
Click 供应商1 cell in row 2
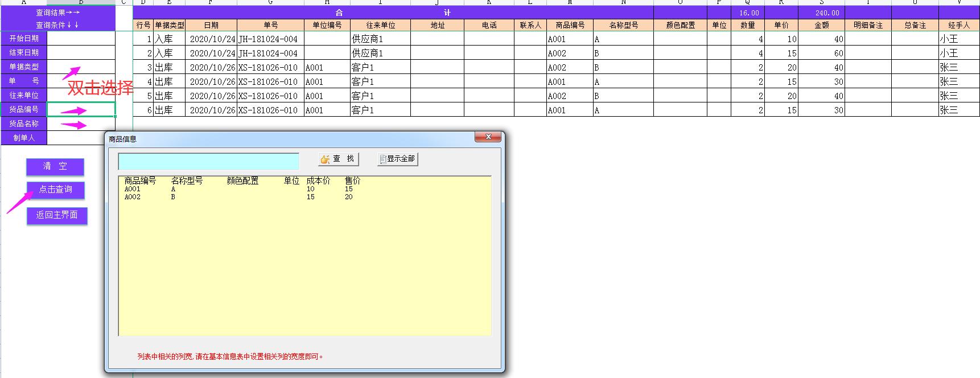381,53
